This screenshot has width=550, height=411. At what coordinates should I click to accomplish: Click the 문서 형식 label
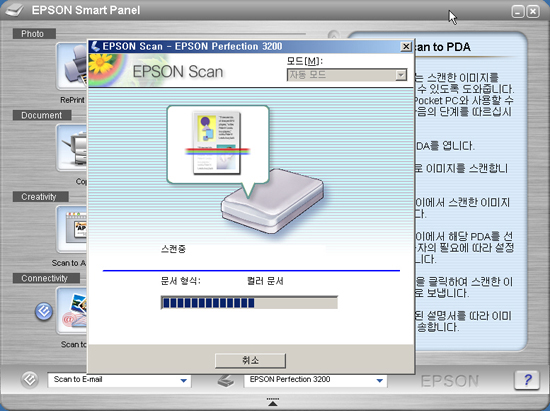(x=180, y=281)
